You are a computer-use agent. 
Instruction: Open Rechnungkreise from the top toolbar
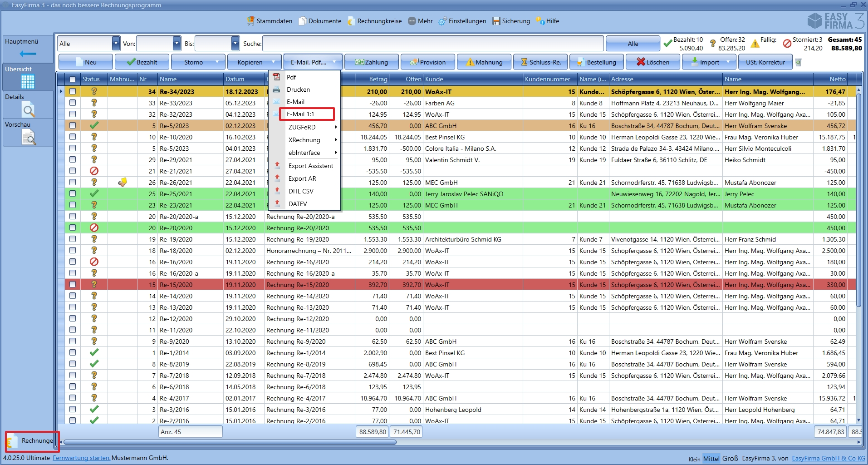tap(374, 21)
